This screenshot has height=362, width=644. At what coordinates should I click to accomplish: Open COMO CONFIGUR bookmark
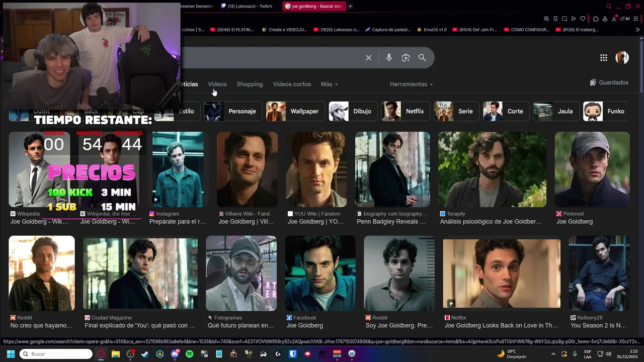coord(526,30)
